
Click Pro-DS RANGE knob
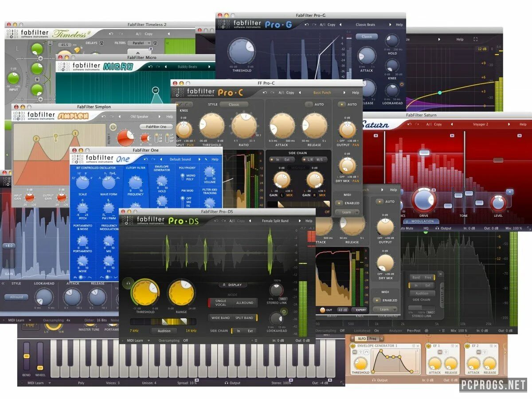(181, 293)
